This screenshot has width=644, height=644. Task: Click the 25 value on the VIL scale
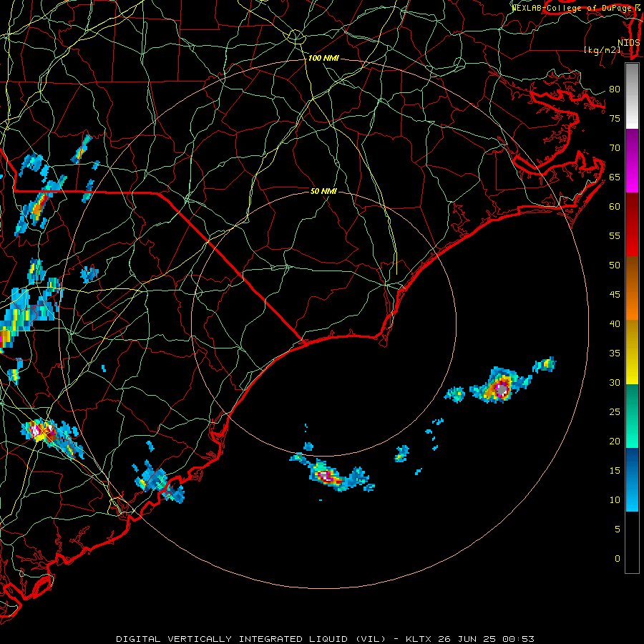click(x=615, y=412)
